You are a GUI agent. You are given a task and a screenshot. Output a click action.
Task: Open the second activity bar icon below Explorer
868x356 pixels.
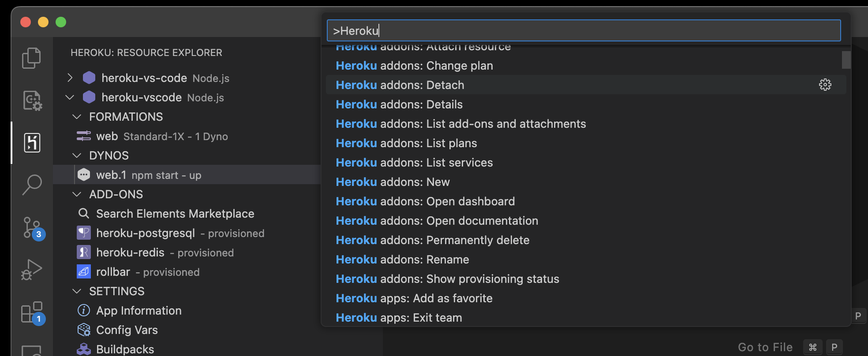tap(32, 100)
